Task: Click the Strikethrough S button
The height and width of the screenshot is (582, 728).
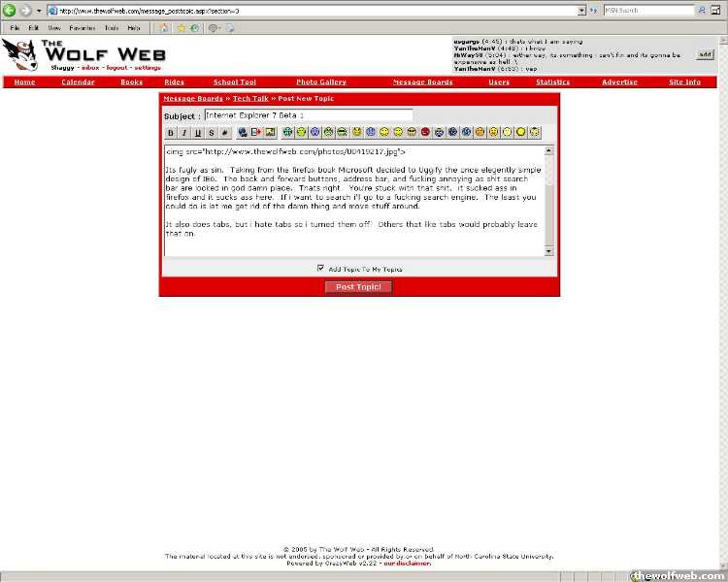Action: (212, 132)
